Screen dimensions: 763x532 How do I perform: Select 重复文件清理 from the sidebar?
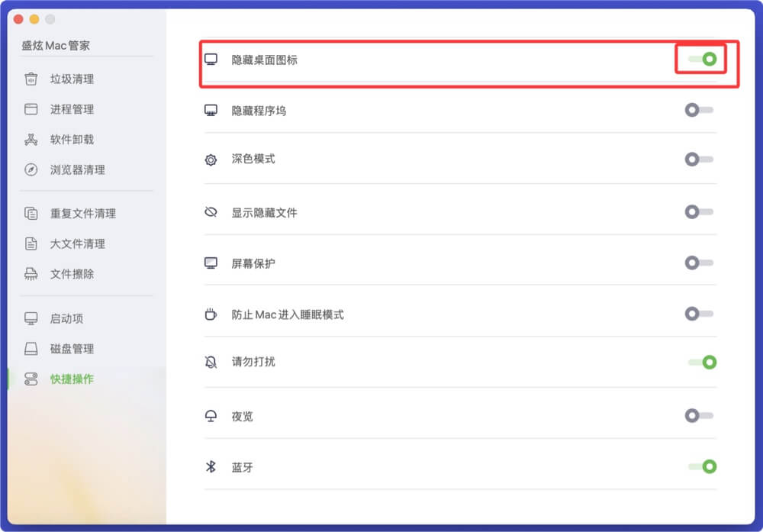pyautogui.click(x=84, y=214)
